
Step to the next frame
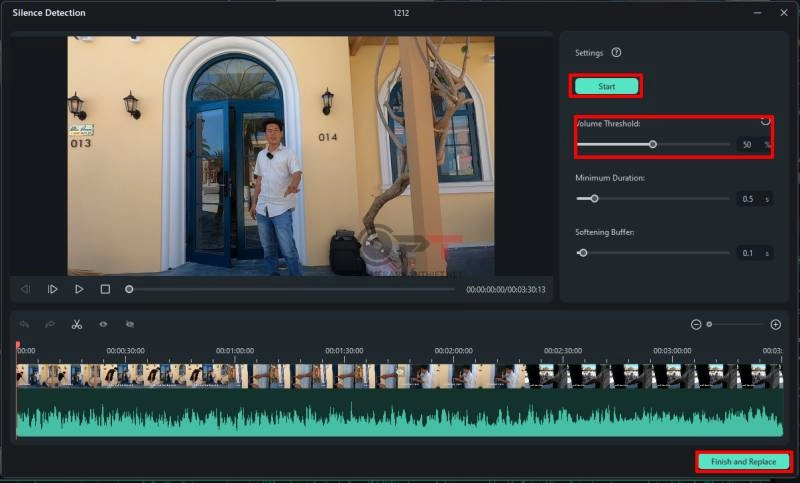pos(52,289)
